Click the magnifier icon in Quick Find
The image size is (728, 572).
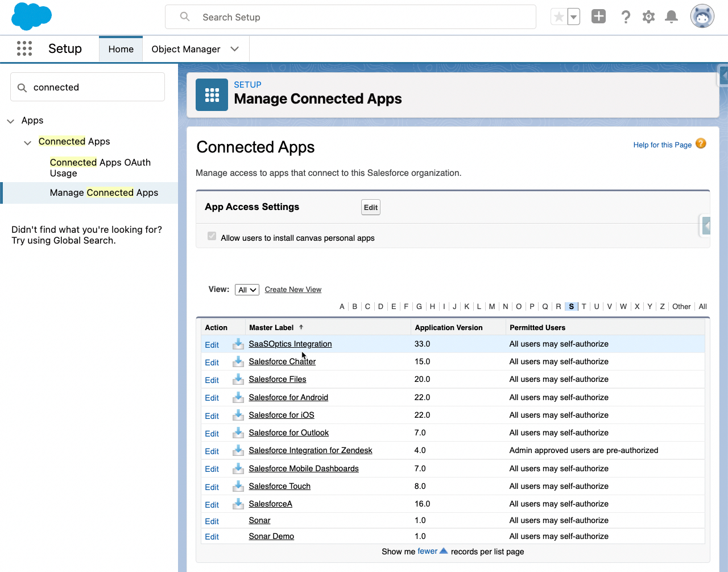[x=22, y=88]
